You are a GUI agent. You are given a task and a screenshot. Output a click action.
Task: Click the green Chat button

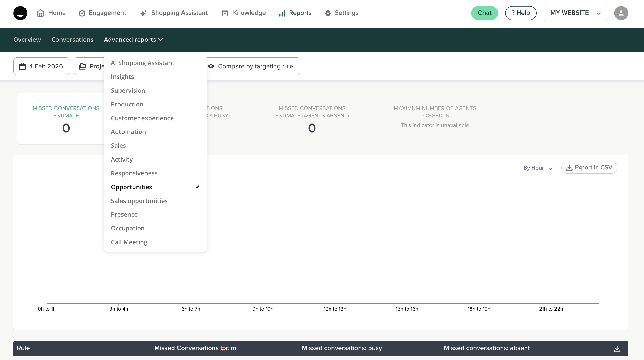pyautogui.click(x=484, y=13)
